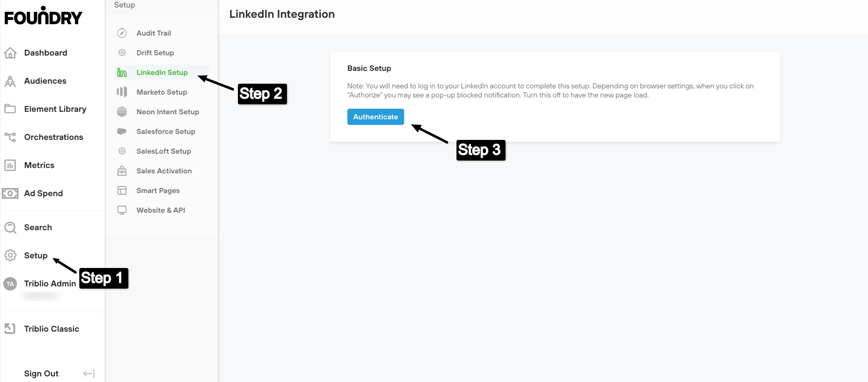Click the Orchestrations icon

pyautogui.click(x=10, y=137)
